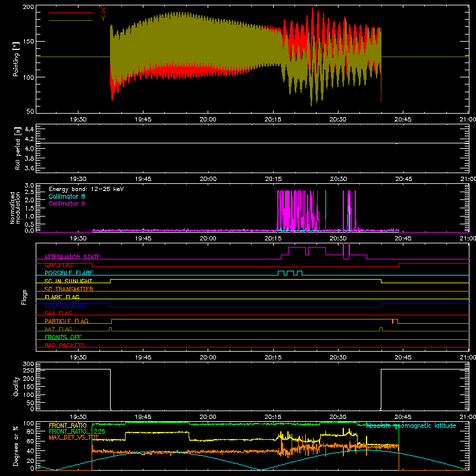
Task: Click the 'Collimator 8' legend entry
Action: pyautogui.click(x=67, y=196)
